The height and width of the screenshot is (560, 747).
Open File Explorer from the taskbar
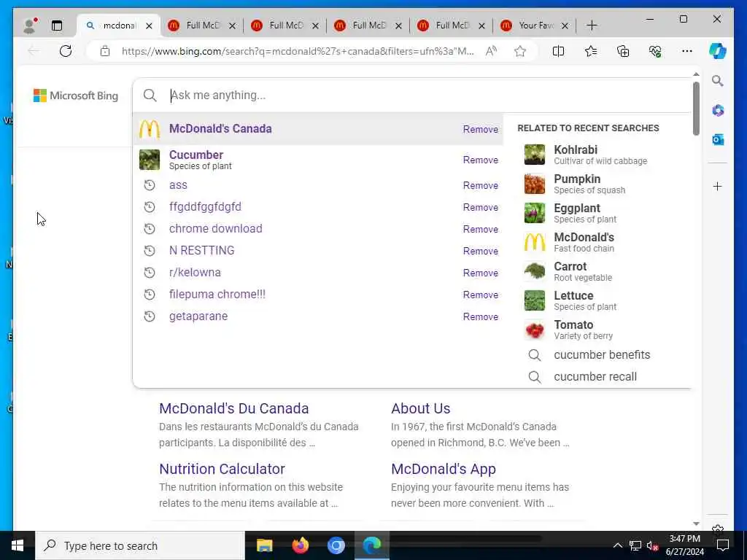(x=264, y=545)
